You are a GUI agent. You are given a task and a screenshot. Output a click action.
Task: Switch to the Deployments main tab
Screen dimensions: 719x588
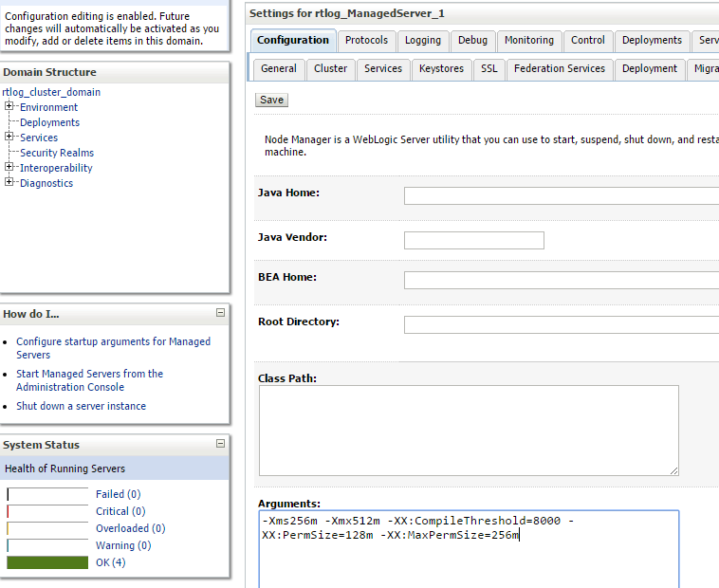652,41
